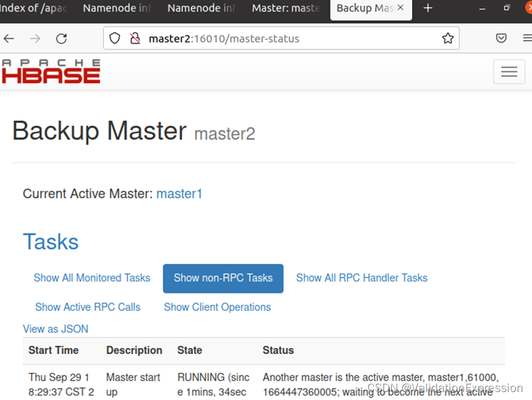Click the Start Time column header
The width and height of the screenshot is (532, 400).
coord(54,350)
